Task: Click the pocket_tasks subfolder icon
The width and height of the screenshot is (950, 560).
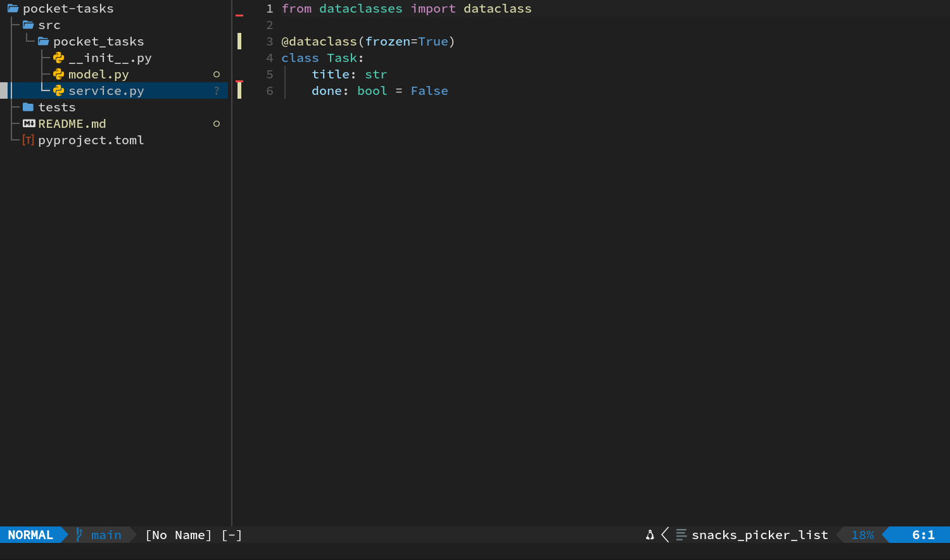Action: pyautogui.click(x=43, y=42)
